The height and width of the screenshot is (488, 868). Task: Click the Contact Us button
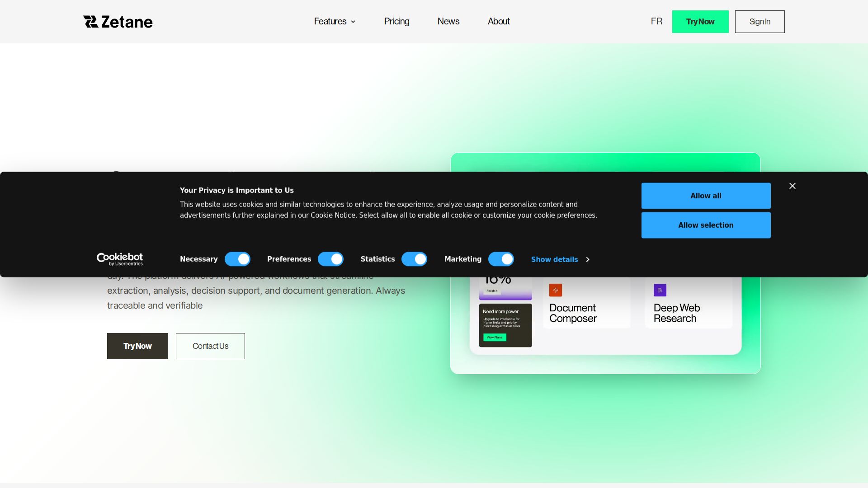coord(210,346)
